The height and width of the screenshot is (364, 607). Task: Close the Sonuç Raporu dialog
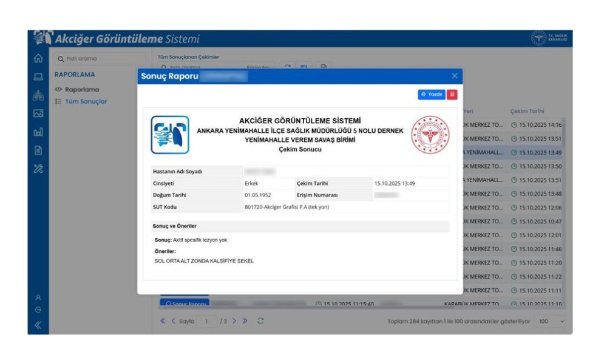pos(455,76)
